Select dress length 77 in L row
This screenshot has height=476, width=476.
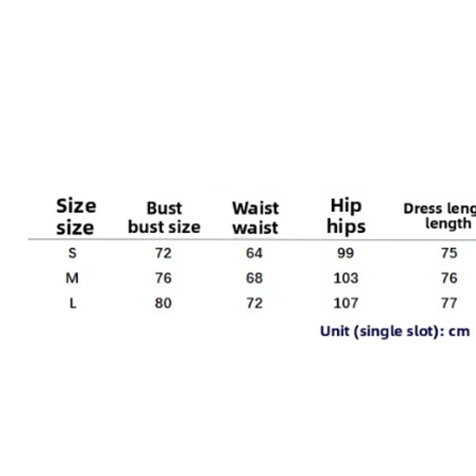[x=449, y=303]
